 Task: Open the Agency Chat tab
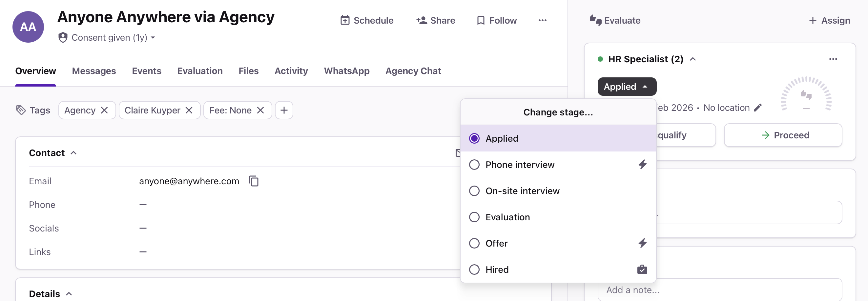[413, 71]
